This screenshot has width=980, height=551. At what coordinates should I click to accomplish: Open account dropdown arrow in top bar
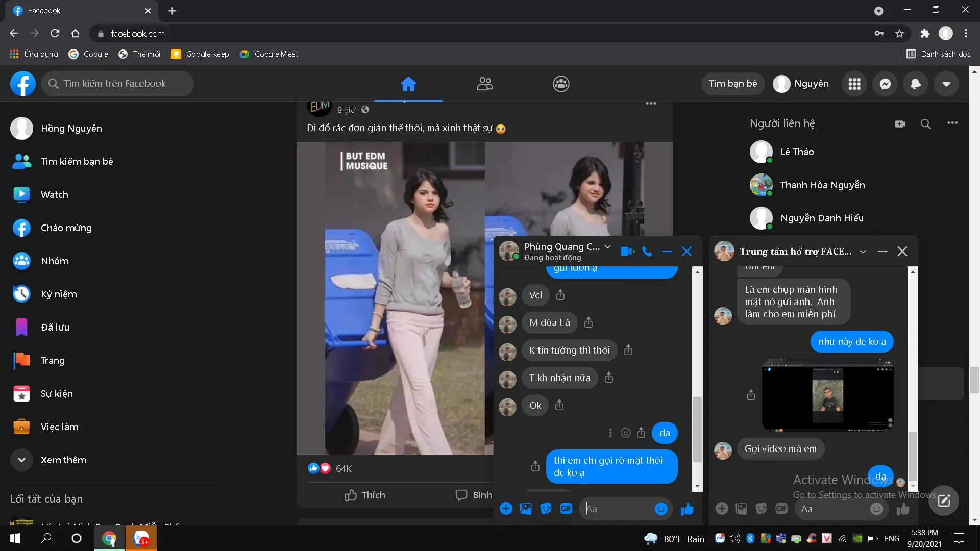pos(946,84)
